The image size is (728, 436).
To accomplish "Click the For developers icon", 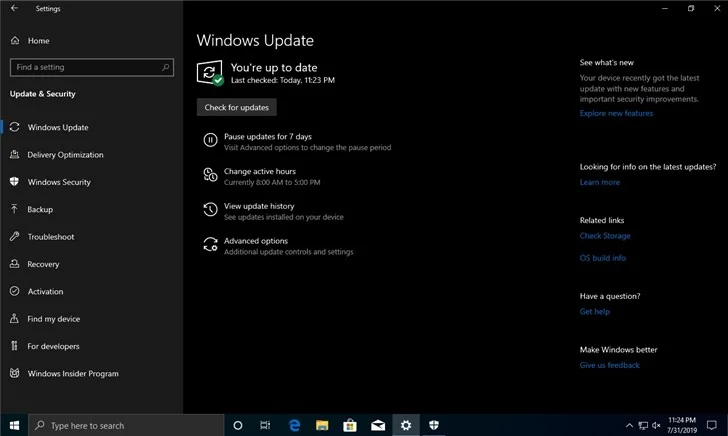I will tap(14, 346).
